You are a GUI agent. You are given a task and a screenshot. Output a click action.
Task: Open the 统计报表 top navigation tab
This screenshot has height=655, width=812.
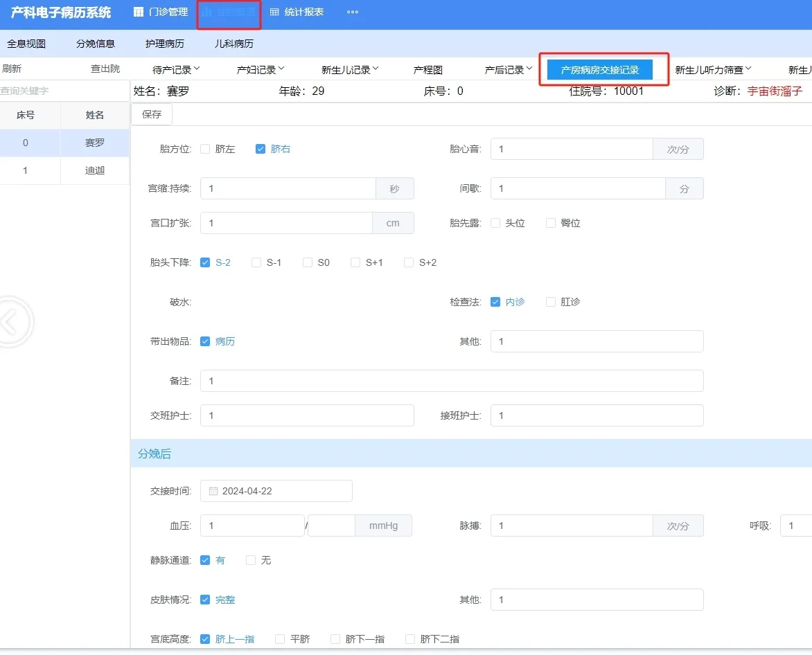tap(297, 12)
